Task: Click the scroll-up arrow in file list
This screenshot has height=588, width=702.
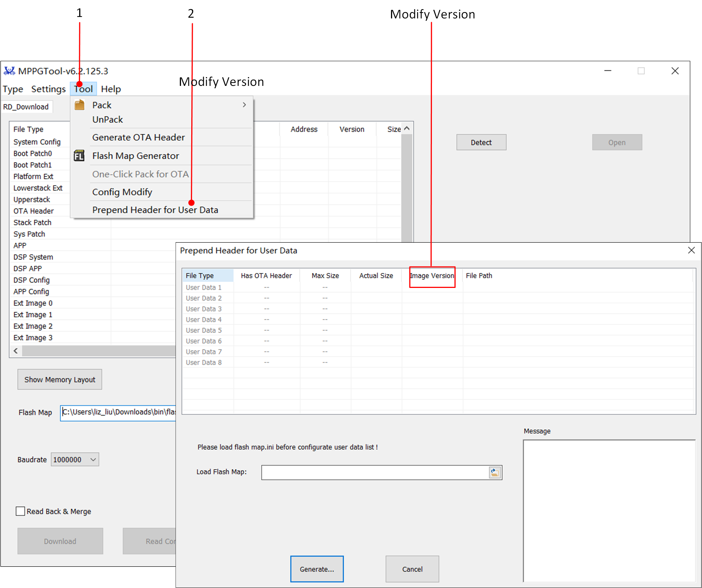Action: pyautogui.click(x=406, y=129)
